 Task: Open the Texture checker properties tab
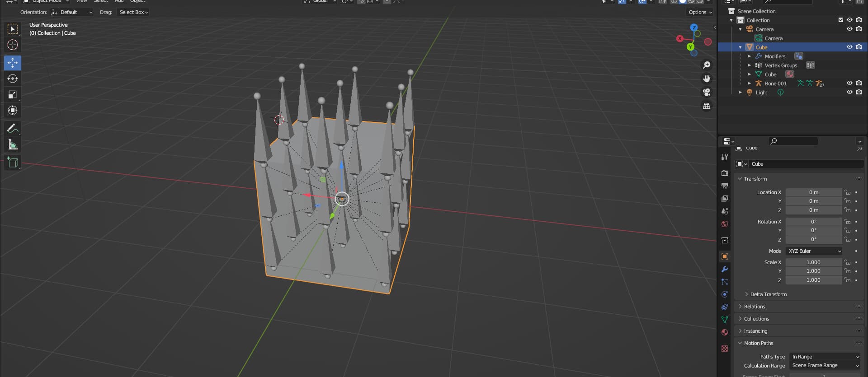pyautogui.click(x=725, y=349)
